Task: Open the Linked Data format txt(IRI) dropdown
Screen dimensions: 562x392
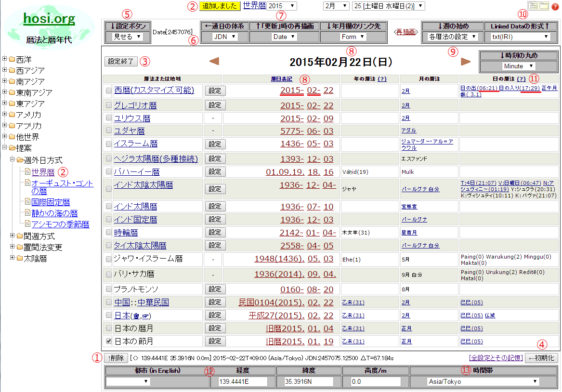Action: click(520, 37)
